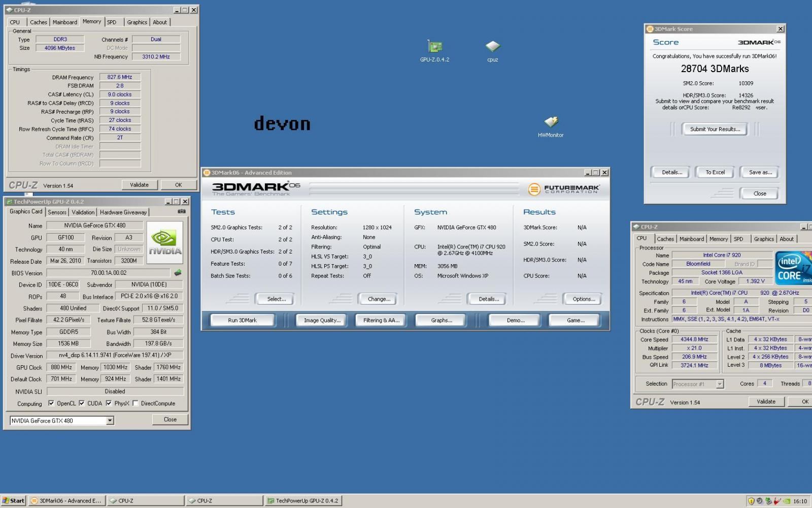Click OK in Memory CPU-Z window
812x508 pixels.
pyautogui.click(x=178, y=185)
